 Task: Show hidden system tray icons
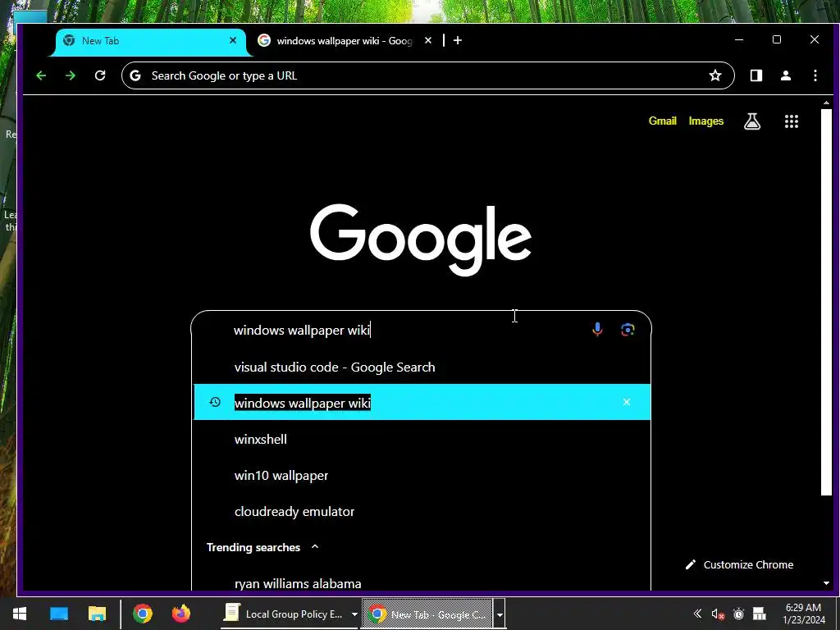[697, 614]
